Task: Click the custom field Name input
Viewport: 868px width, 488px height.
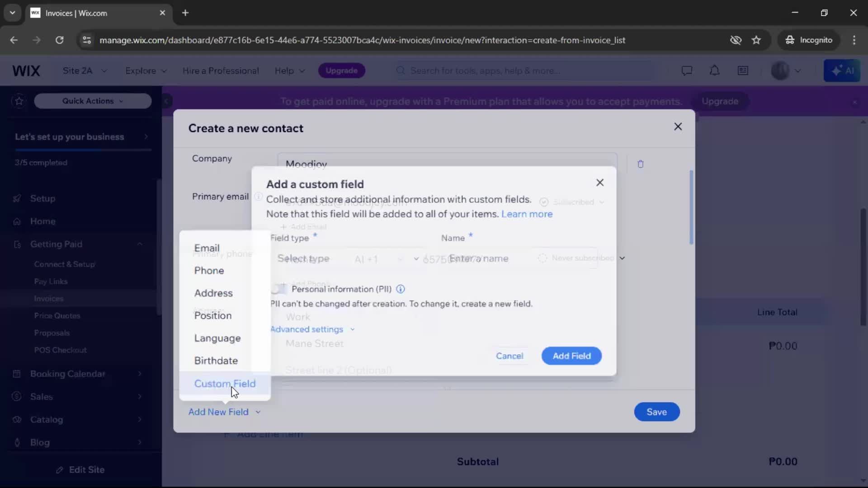Action: pos(520,259)
